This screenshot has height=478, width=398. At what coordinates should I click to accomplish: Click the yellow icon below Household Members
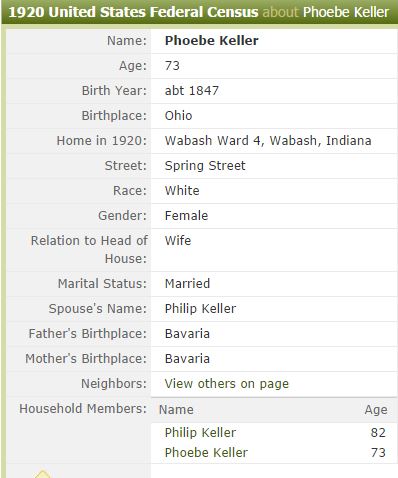tap(42, 474)
